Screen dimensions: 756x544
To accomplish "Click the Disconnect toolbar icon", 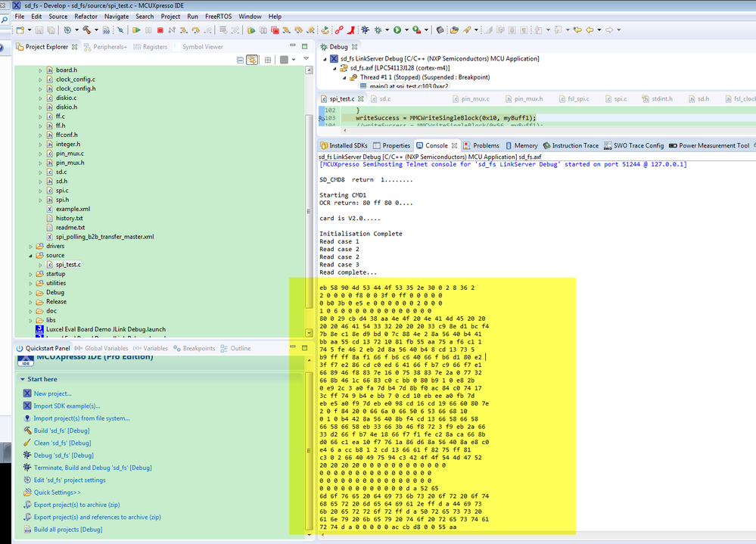I will [x=172, y=30].
